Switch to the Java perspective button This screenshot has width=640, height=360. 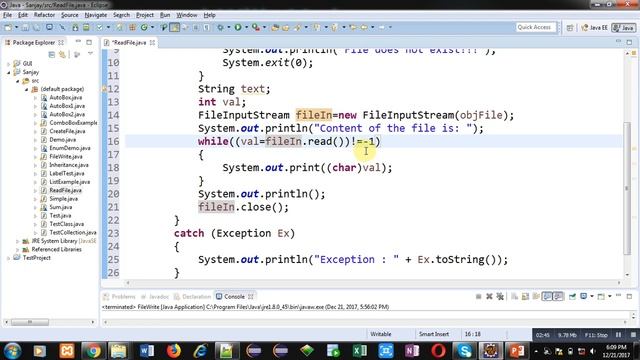624,28
